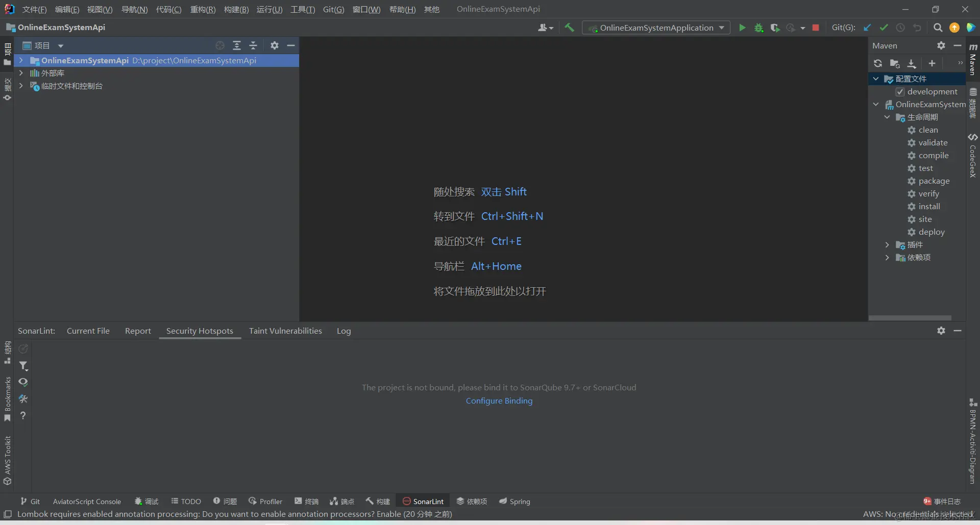The width and height of the screenshot is (980, 525).
Task: Stop the running application
Action: click(x=816, y=28)
